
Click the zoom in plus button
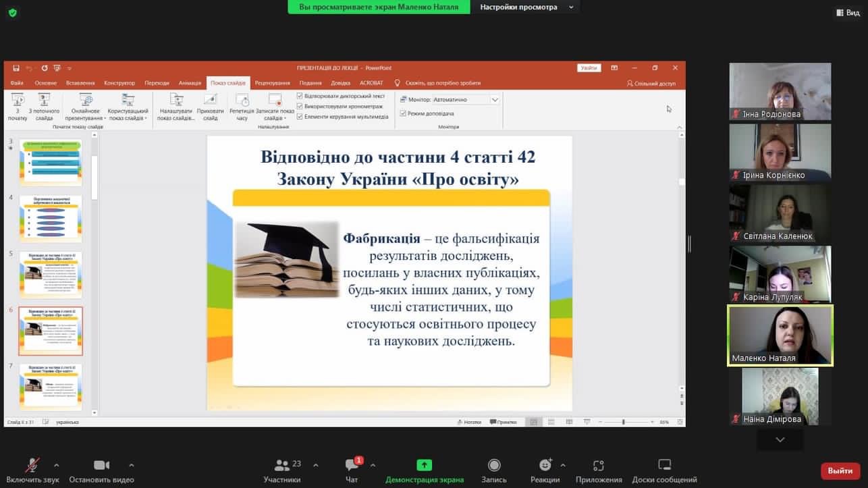tap(653, 422)
